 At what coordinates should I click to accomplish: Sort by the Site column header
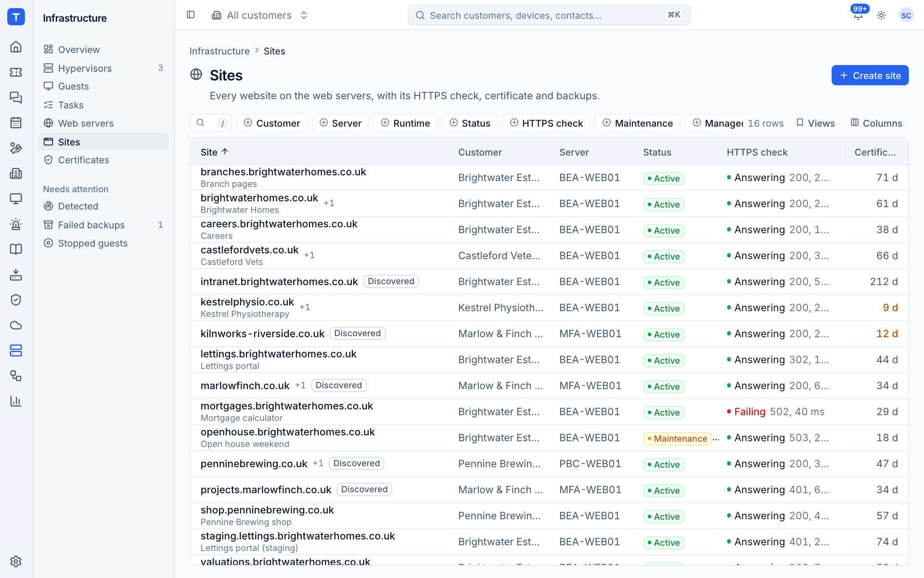click(214, 152)
